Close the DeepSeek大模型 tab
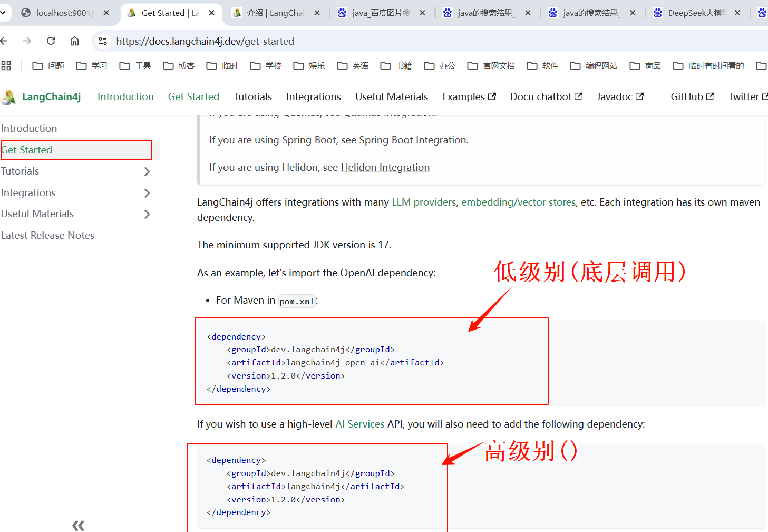Screen dimensions: 768x532 point(737,13)
